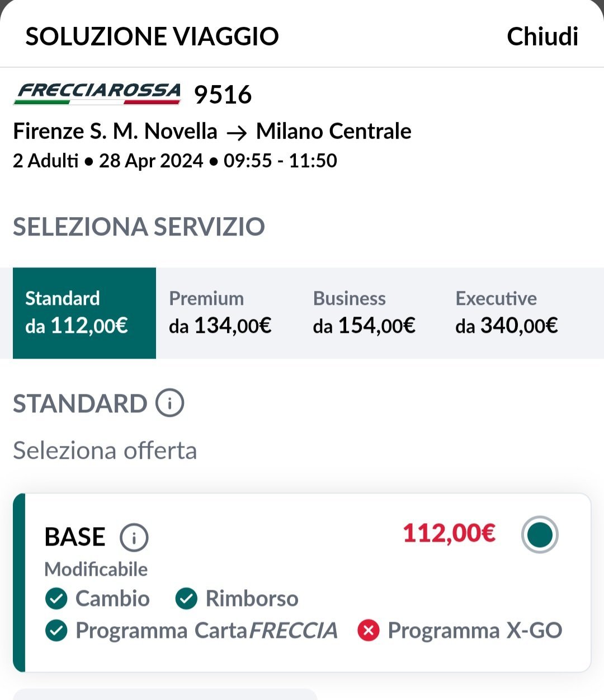
Task: Tap the Cambio green checkmark icon
Action: (x=56, y=599)
